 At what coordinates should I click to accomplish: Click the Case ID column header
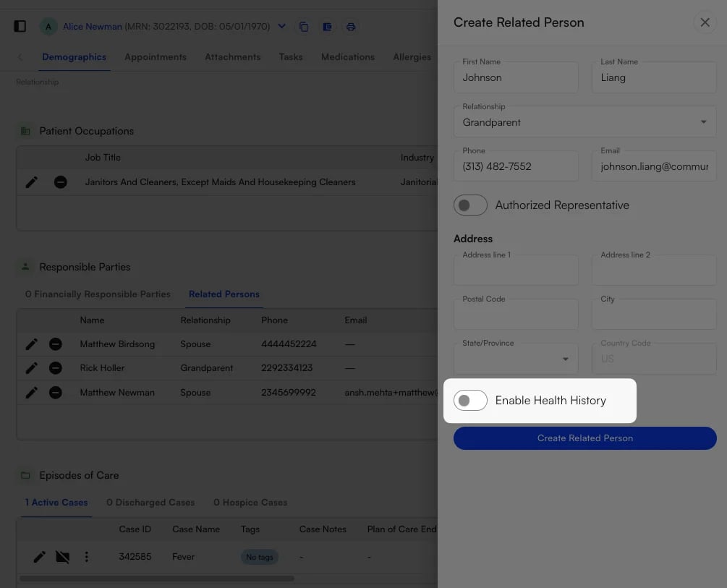[x=135, y=529]
